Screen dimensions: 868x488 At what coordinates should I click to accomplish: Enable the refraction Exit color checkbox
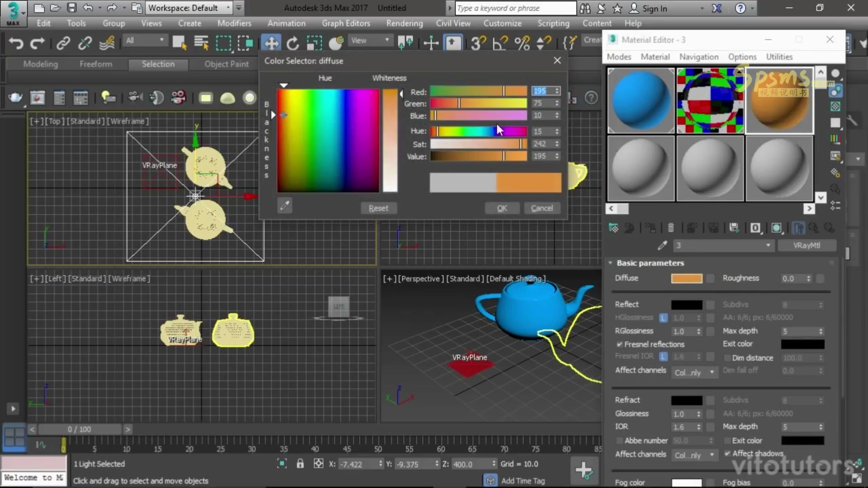(727, 441)
